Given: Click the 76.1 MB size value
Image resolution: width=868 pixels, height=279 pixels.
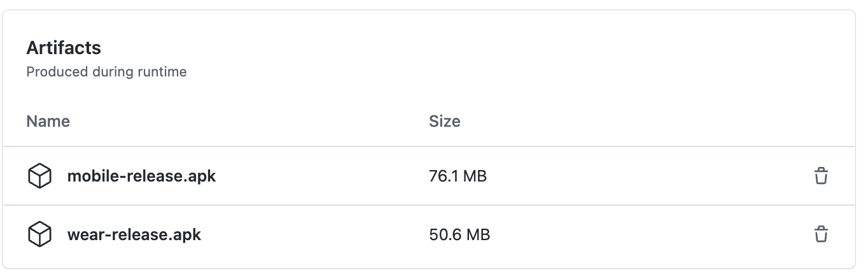Looking at the screenshot, I should point(458,176).
